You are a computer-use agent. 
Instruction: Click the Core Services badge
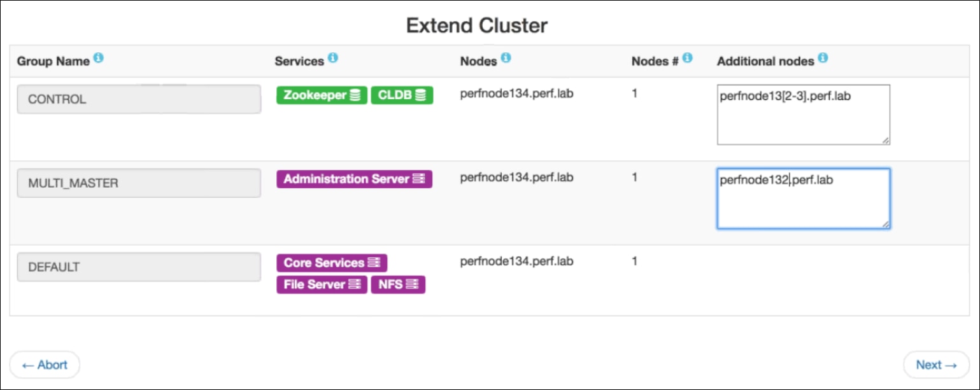coord(331,263)
